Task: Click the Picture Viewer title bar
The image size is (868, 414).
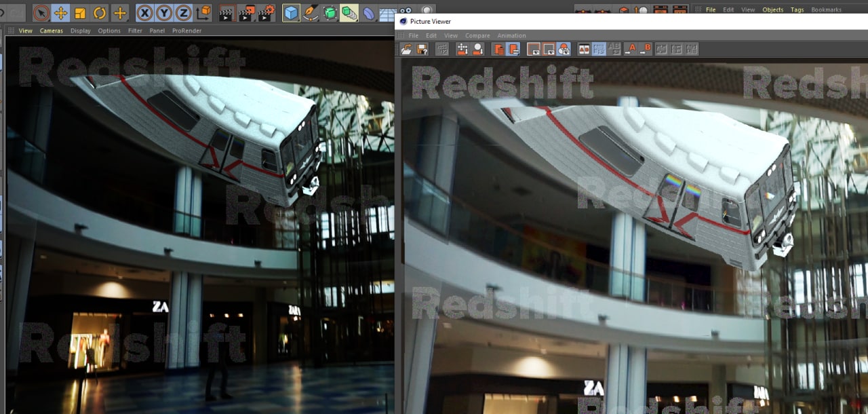Action: pyautogui.click(x=631, y=21)
